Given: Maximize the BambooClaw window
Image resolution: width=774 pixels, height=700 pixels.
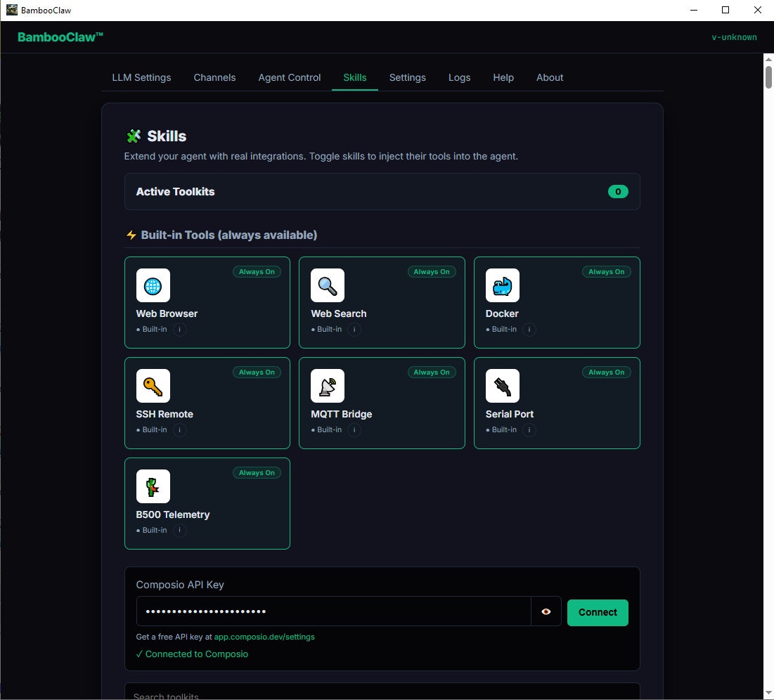Looking at the screenshot, I should 725,10.
